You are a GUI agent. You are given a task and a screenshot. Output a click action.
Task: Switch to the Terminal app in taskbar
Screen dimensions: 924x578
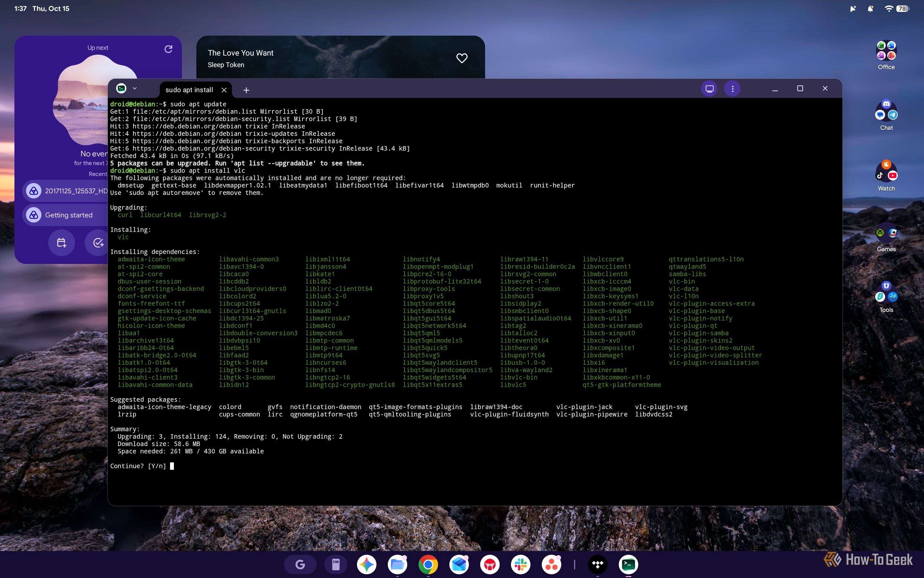coord(629,564)
